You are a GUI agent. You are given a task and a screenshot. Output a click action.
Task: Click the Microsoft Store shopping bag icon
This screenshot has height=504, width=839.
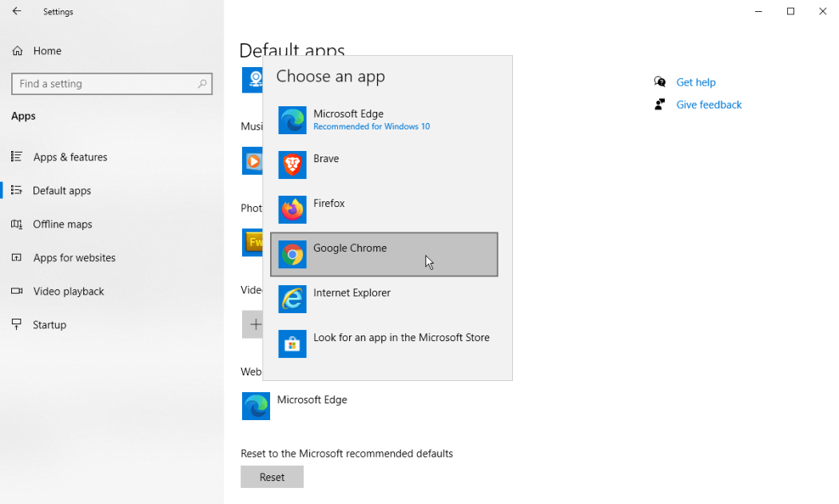(x=292, y=344)
